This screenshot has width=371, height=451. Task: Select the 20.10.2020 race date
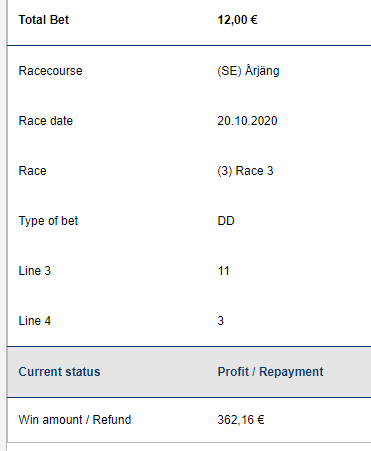tap(247, 121)
